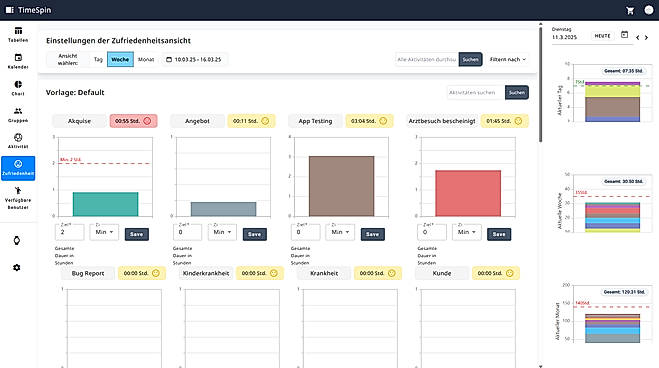Image resolution: width=659 pixels, height=368 pixels.
Task: Go to previous day arrow
Action: pyautogui.click(x=638, y=37)
